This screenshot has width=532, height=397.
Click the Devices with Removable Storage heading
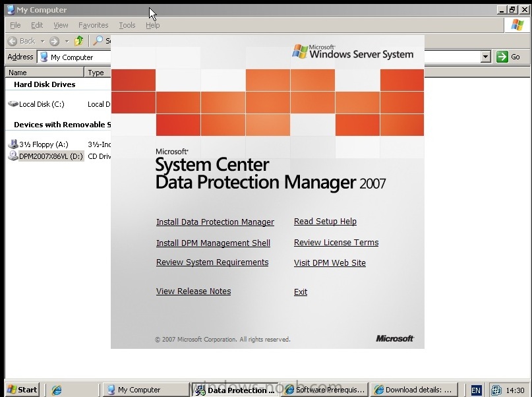(x=63, y=125)
